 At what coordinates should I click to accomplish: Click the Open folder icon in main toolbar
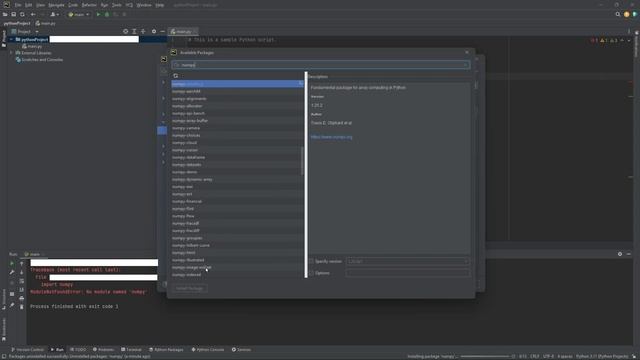coord(5,14)
